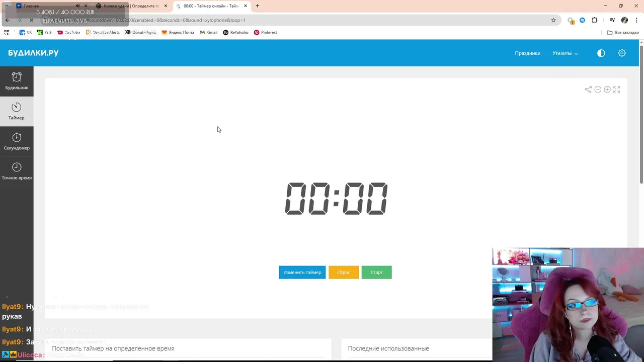Open the DonationAlerts bookmark

coord(103,33)
